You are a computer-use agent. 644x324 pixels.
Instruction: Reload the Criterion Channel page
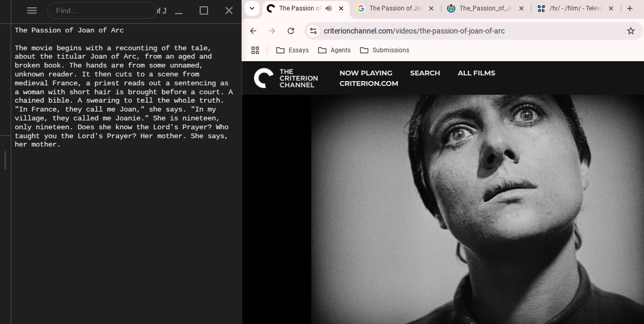point(291,31)
